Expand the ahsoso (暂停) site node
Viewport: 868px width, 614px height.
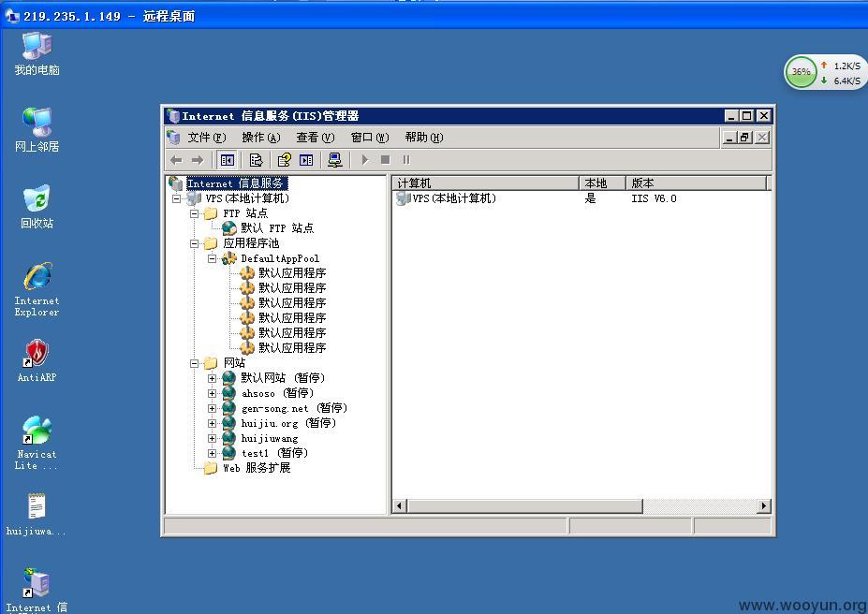212,393
